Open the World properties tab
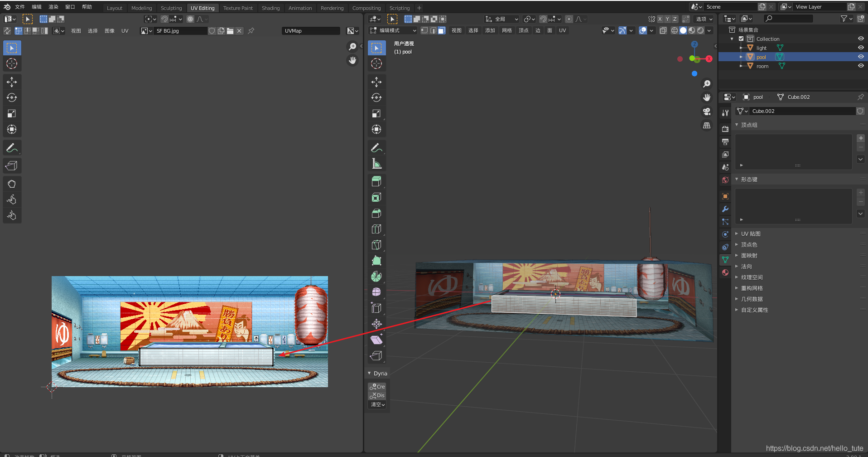The width and height of the screenshot is (868, 457). (725, 180)
